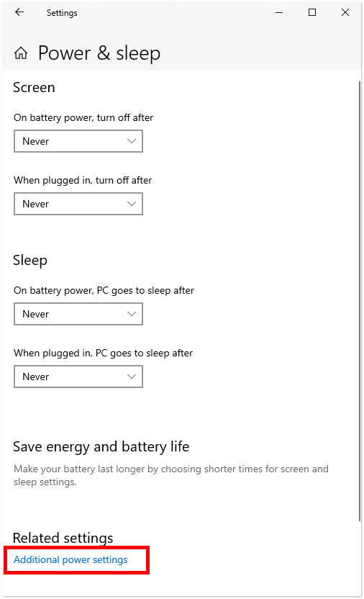Click the Screen section heading
The image size is (364, 599).
[x=34, y=88]
